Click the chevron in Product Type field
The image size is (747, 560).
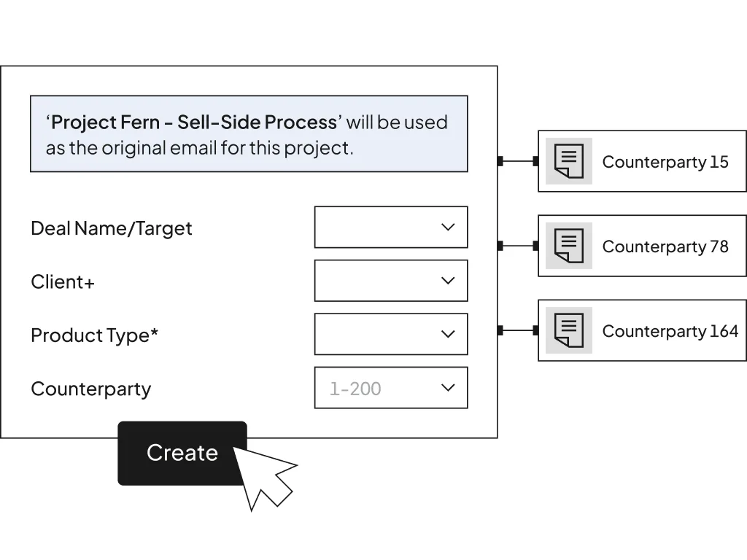pyautogui.click(x=448, y=334)
